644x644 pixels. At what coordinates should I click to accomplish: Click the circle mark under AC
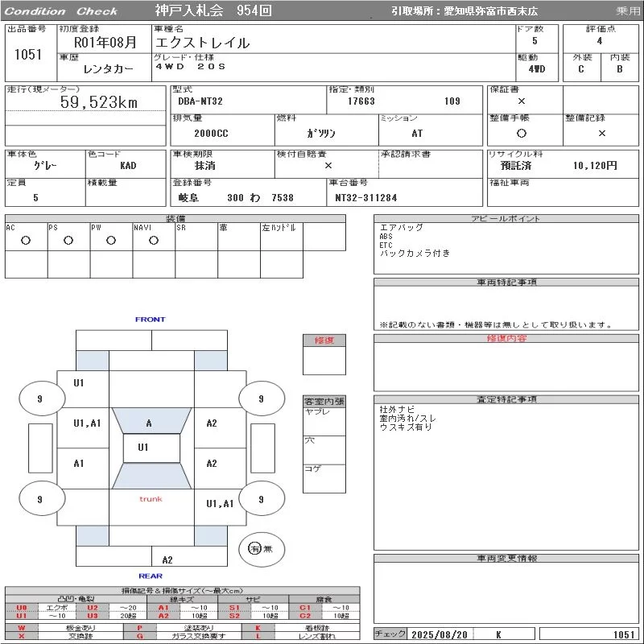(x=26, y=241)
